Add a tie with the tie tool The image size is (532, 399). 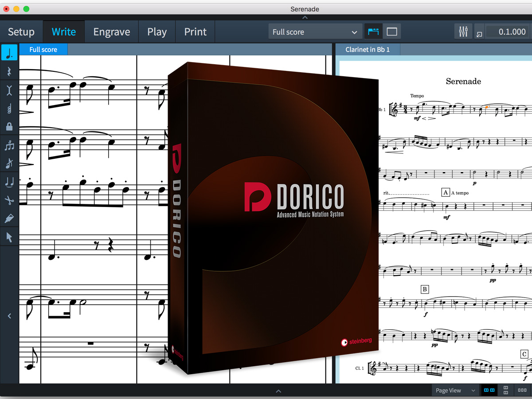9,182
